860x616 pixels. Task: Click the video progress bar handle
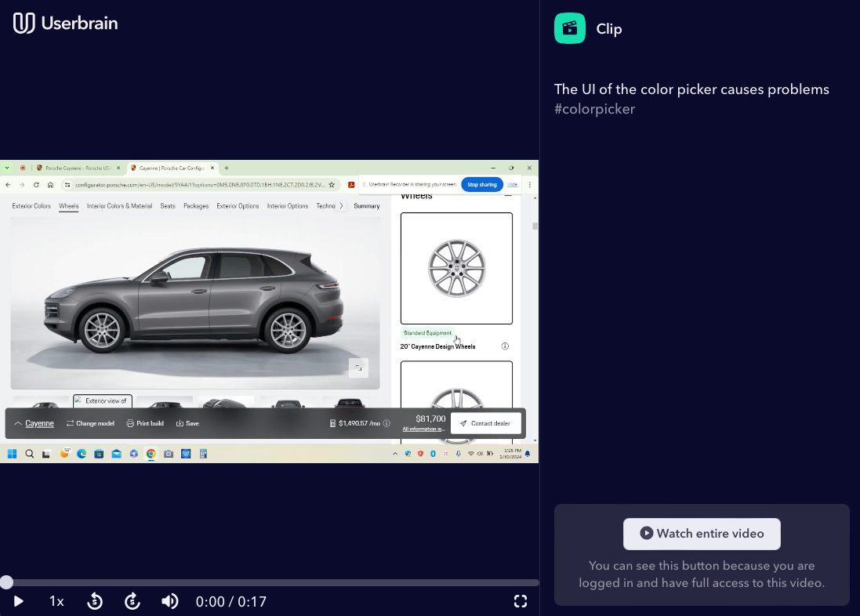(x=6, y=582)
